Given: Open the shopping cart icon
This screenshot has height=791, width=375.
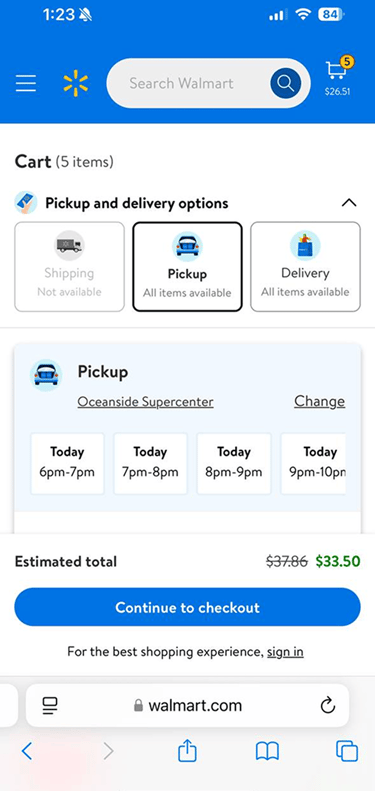Looking at the screenshot, I should 338,76.
